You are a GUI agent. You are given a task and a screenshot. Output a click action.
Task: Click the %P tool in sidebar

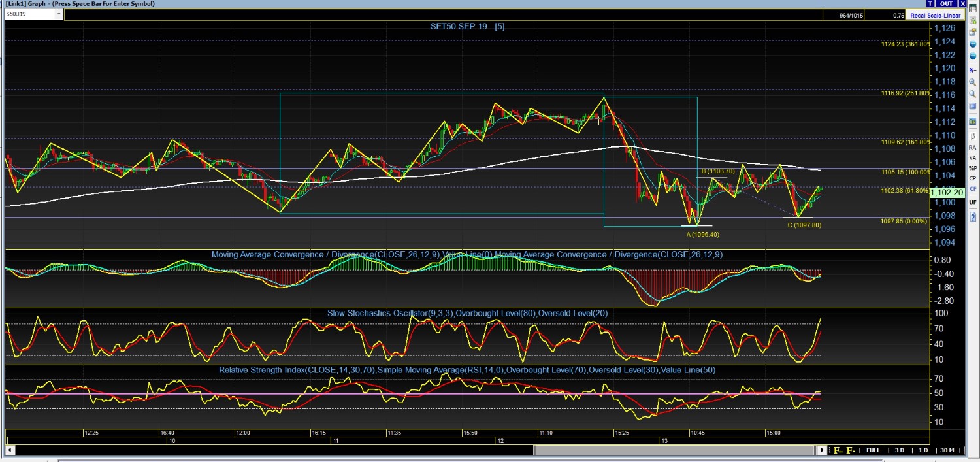(x=973, y=168)
